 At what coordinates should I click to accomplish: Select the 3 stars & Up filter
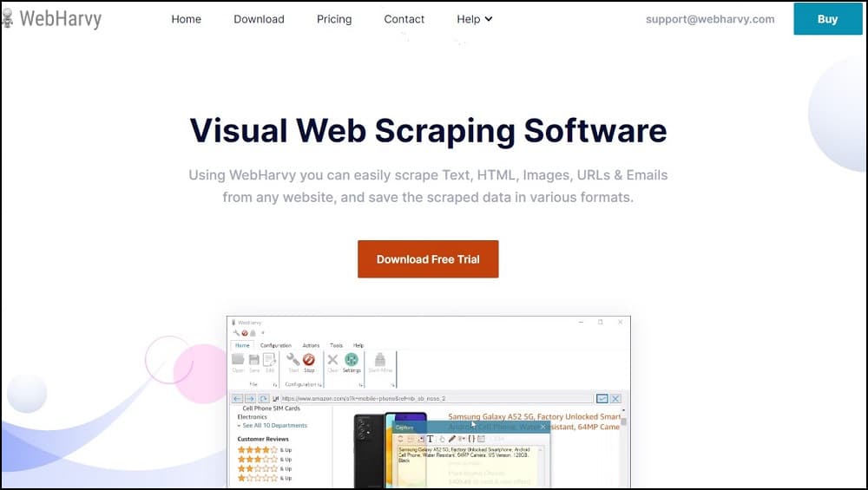[265, 460]
